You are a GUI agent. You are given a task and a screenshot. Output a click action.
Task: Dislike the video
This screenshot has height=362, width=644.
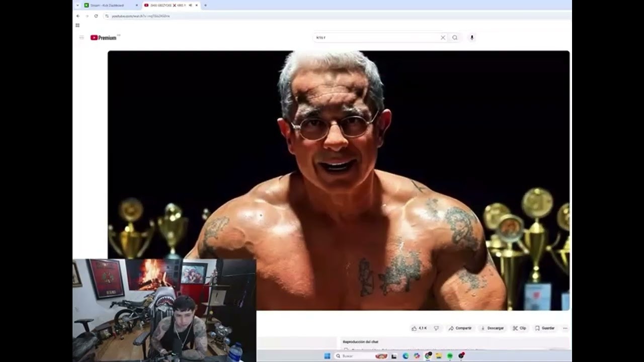(x=436, y=328)
